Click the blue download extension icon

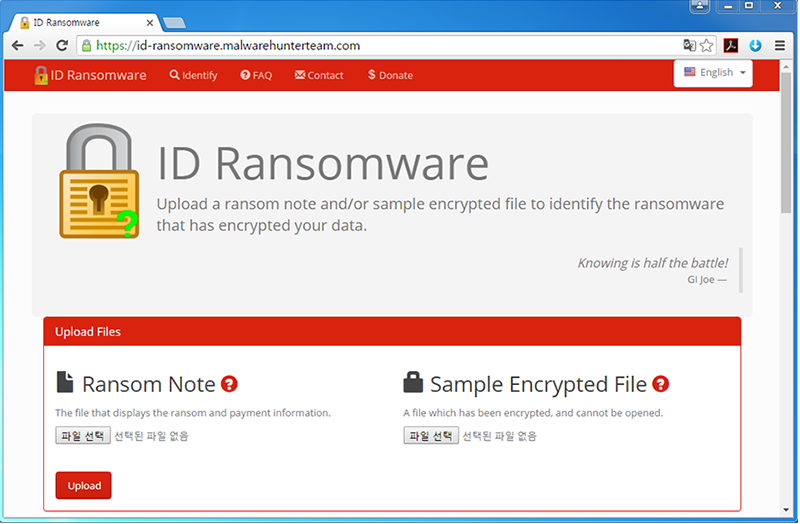click(755, 45)
